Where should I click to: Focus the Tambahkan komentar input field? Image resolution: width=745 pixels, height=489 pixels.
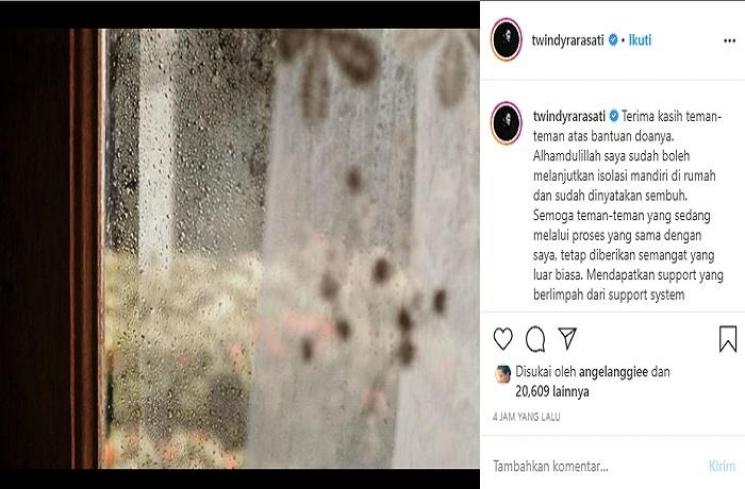pos(594,466)
